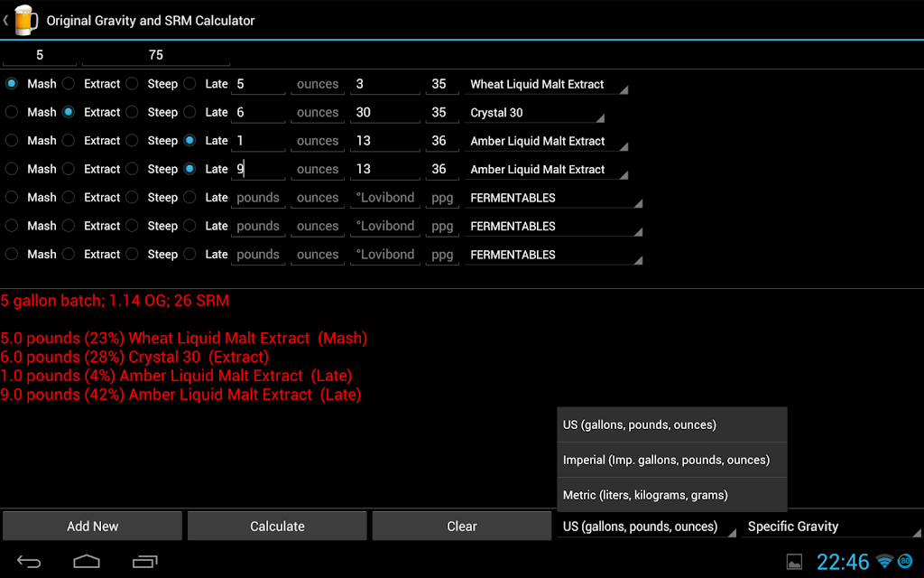Click the Calculate button
924x578 pixels.
277,527
